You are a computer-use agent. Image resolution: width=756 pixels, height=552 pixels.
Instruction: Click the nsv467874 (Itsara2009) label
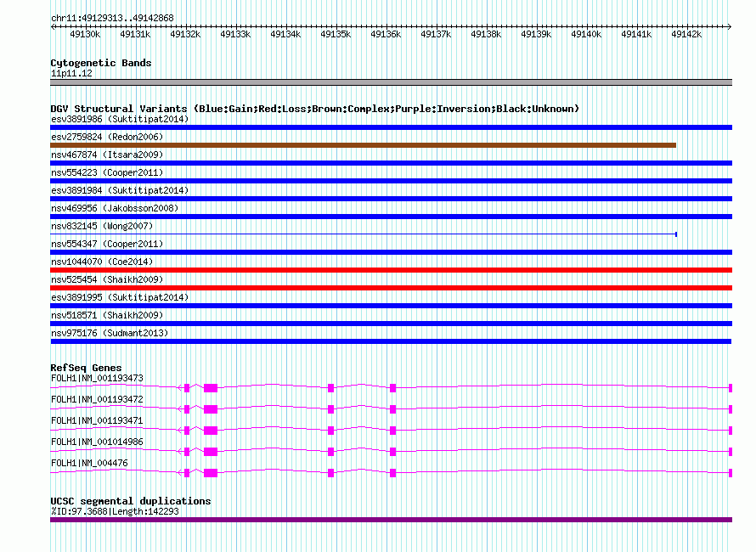tap(107, 155)
